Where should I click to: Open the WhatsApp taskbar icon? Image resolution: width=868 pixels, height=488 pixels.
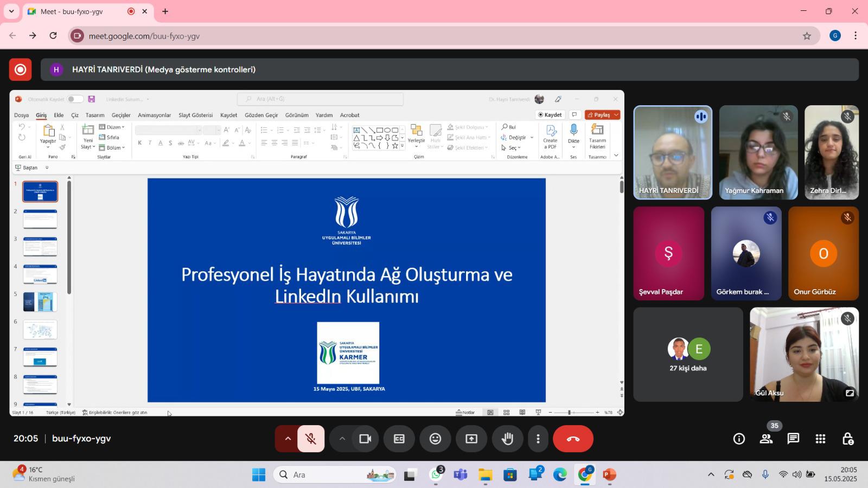click(x=436, y=475)
